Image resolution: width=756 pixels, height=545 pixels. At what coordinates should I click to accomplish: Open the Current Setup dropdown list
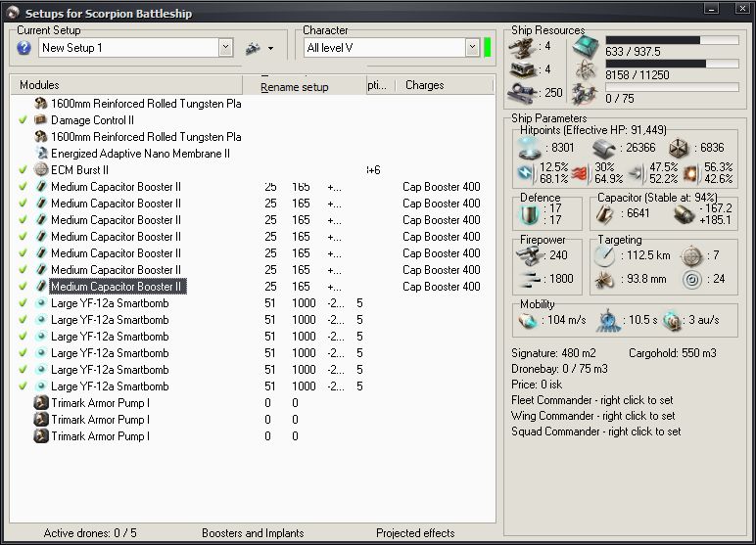tap(226, 48)
